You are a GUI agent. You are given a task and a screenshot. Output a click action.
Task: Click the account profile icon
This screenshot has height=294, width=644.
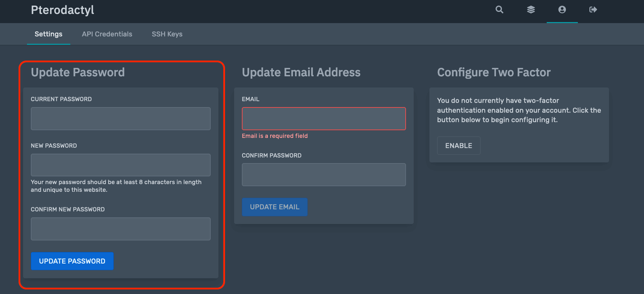[562, 10]
